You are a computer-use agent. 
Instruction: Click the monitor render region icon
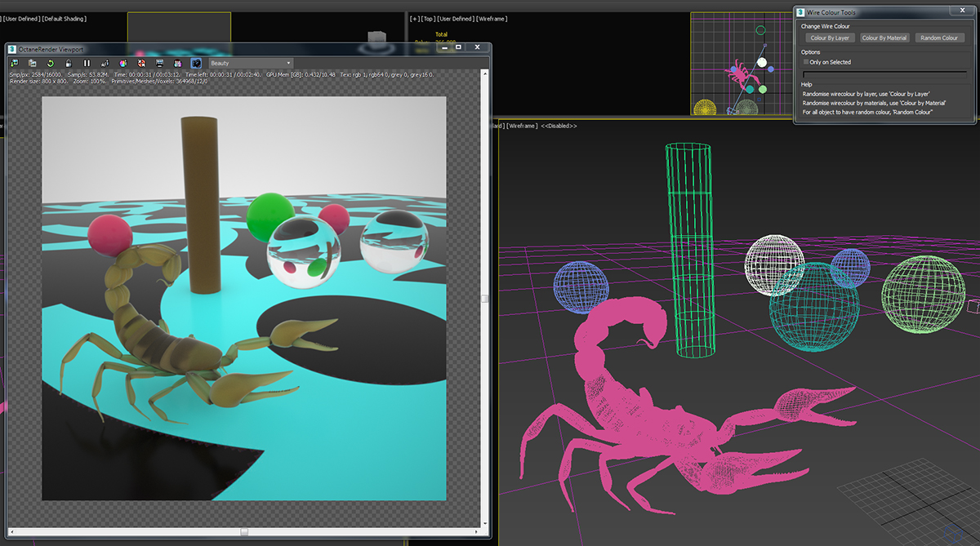click(160, 63)
